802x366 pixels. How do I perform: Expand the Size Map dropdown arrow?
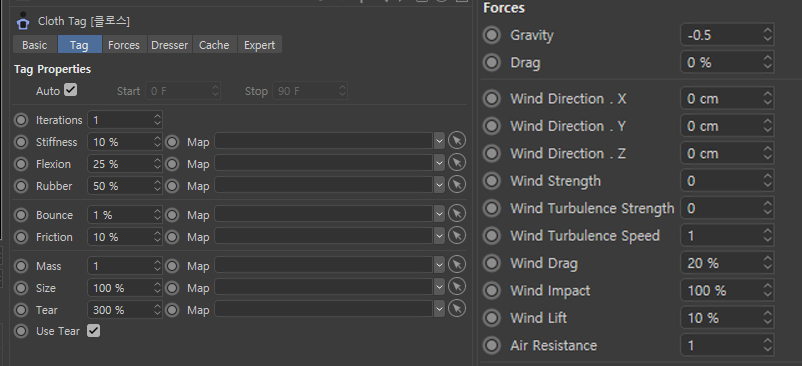(x=439, y=287)
